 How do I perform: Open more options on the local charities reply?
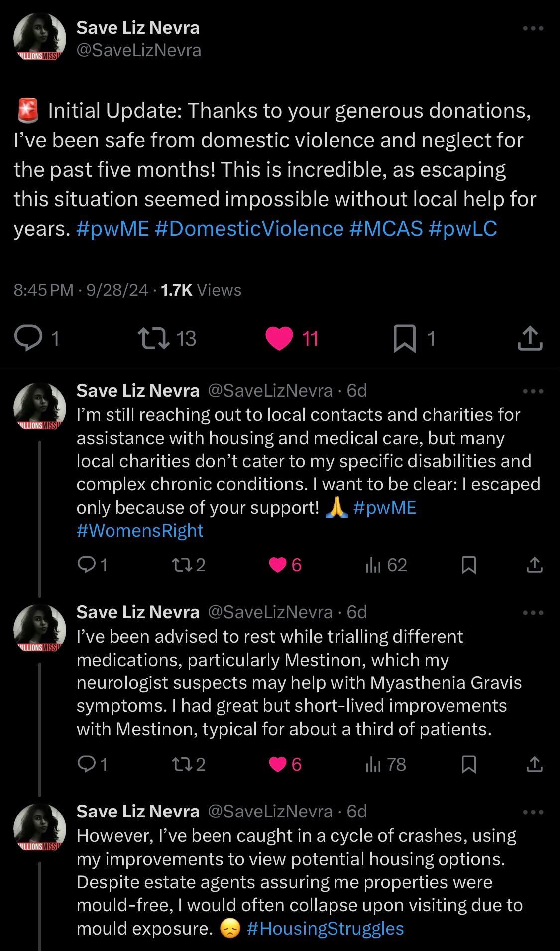click(x=533, y=391)
